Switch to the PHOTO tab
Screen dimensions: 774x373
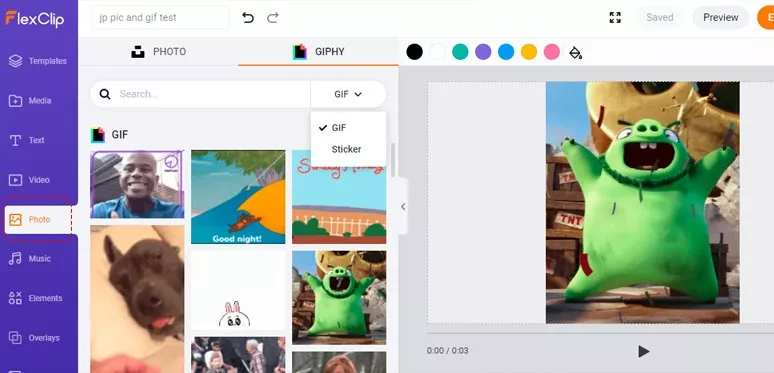click(x=158, y=52)
